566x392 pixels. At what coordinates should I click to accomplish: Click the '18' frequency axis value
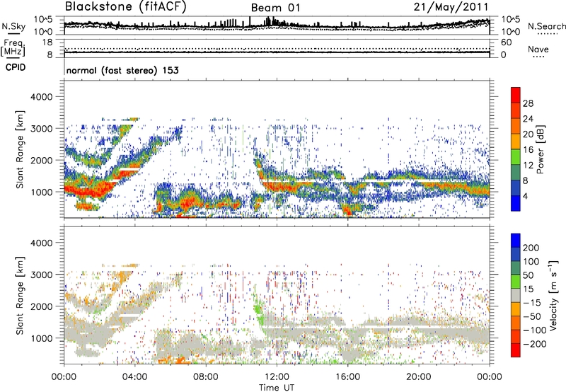[47, 42]
